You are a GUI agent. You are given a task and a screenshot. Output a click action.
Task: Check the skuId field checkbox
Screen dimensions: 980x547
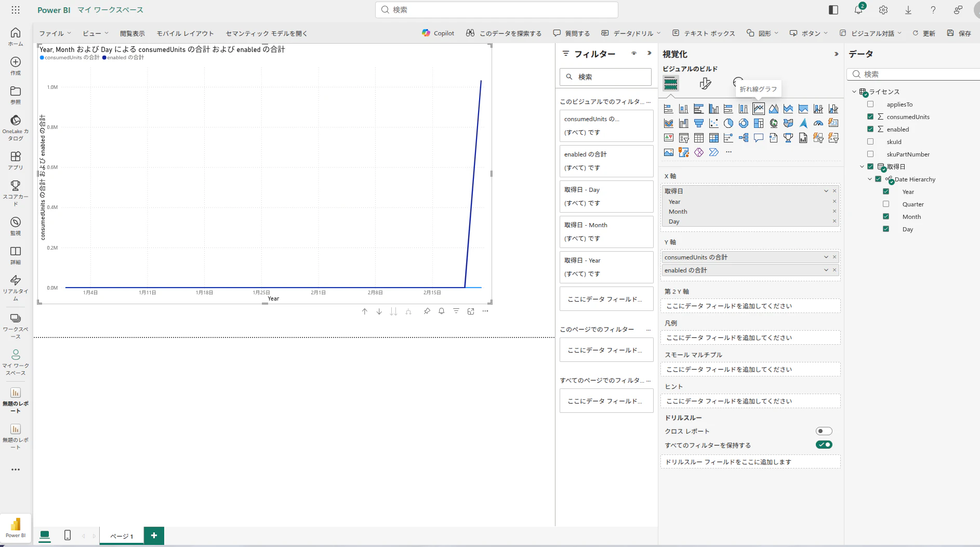coord(870,141)
